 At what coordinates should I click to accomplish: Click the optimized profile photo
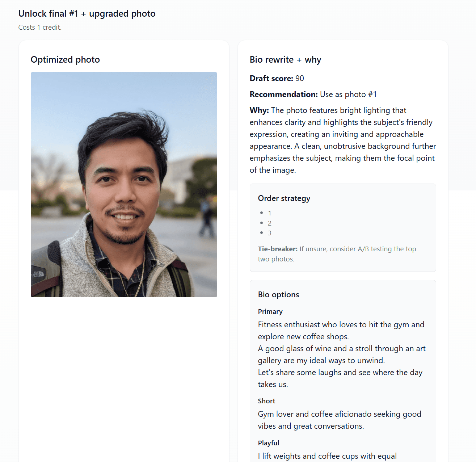(x=124, y=185)
